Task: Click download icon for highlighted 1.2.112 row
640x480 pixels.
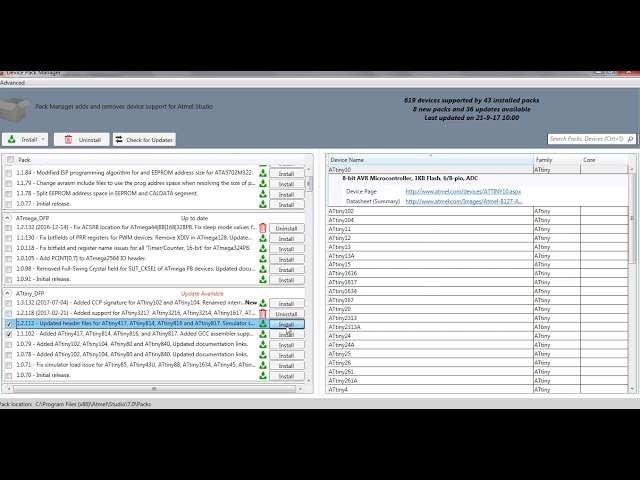Action: click(x=263, y=324)
